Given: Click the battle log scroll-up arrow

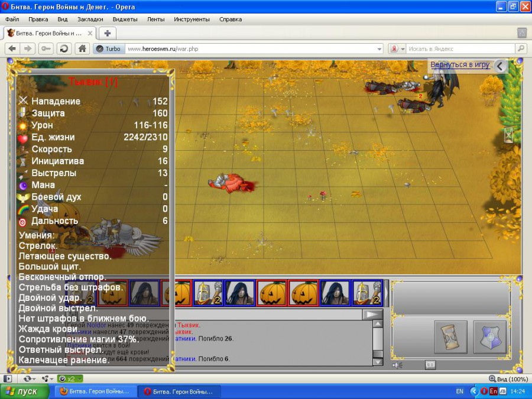Looking at the screenshot, I should pos(378,324).
